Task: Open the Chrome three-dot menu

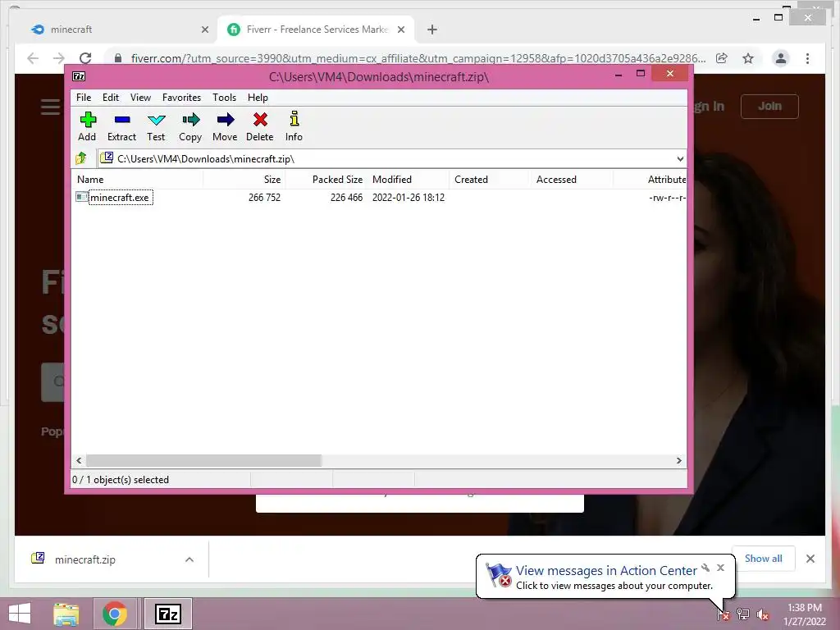Action: 807,58
